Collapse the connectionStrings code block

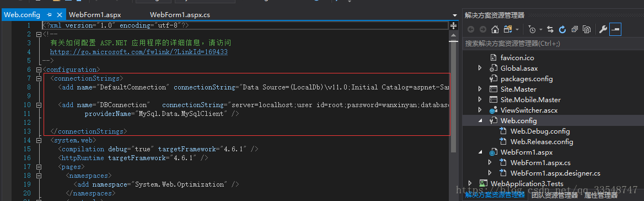point(39,78)
